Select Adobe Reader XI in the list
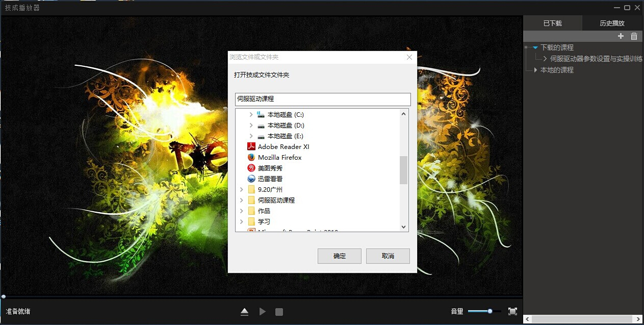Viewport: 644px width, 325px height. coord(283,147)
